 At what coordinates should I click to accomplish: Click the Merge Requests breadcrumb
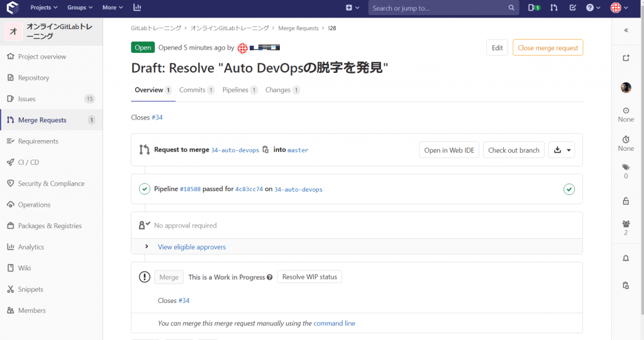click(x=298, y=28)
